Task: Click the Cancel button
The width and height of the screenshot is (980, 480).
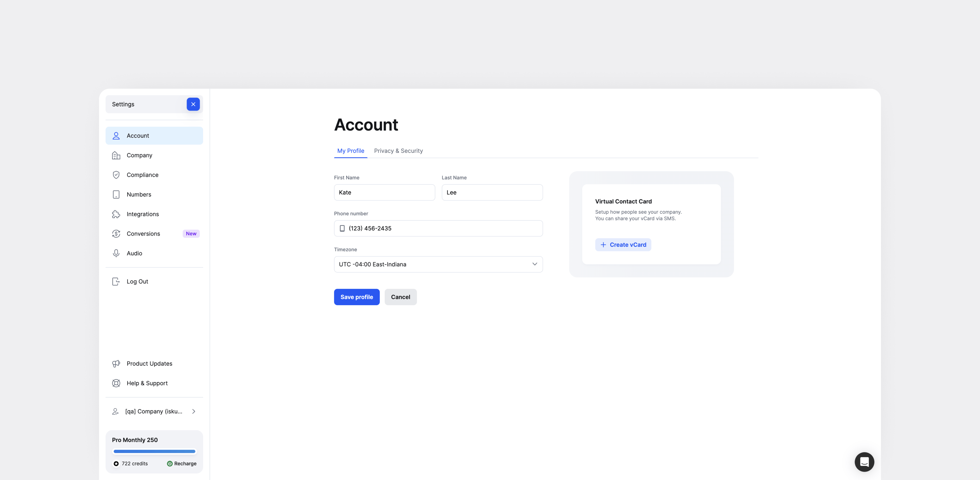Action: point(400,297)
